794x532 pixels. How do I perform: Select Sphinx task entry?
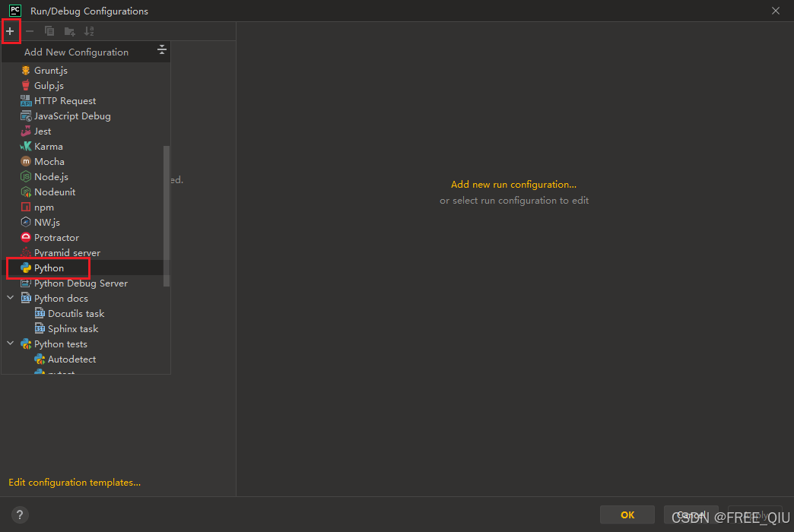[x=73, y=328]
